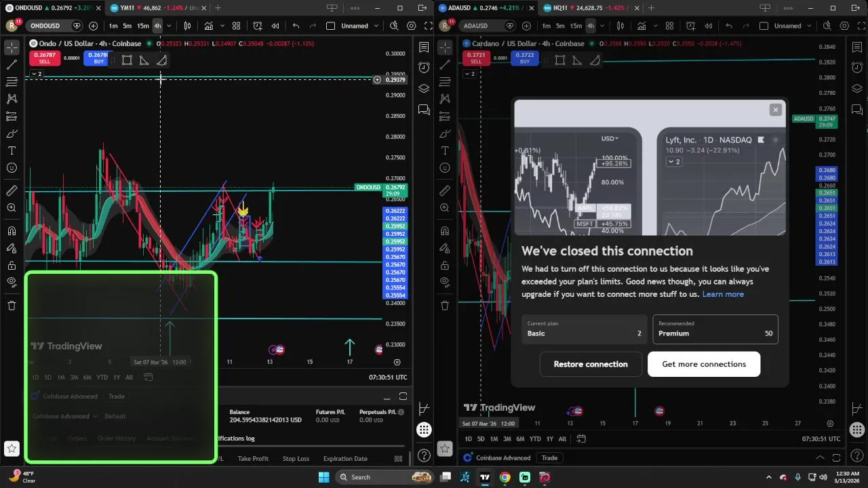Select the triangle shape in ADAUSD floating toolbar
Screen dimensions: 868x488
577,60
